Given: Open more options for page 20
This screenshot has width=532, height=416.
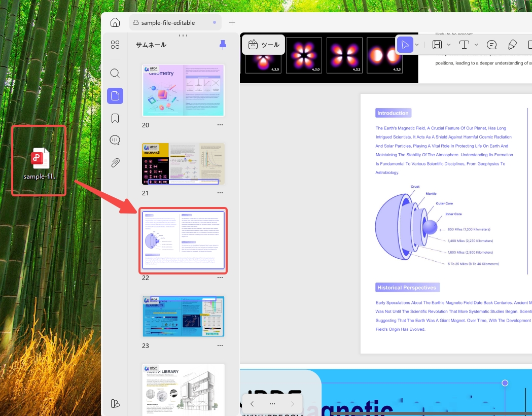Looking at the screenshot, I should point(220,125).
